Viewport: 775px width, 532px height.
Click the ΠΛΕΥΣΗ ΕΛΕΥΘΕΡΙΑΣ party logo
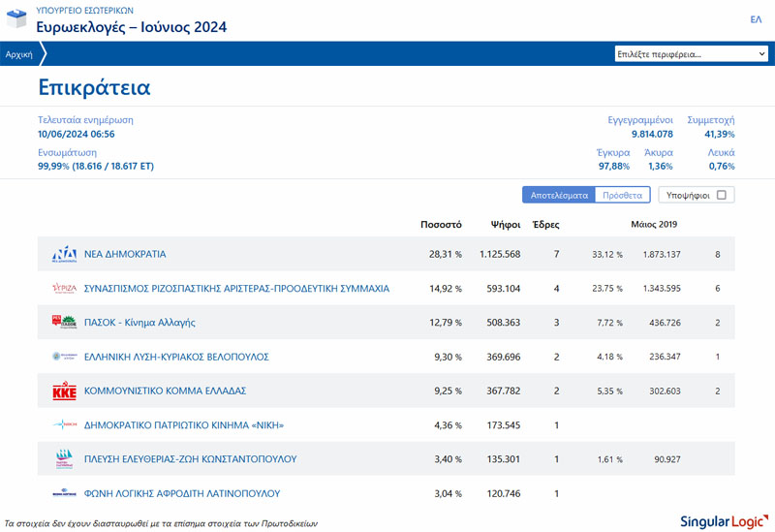point(64,458)
